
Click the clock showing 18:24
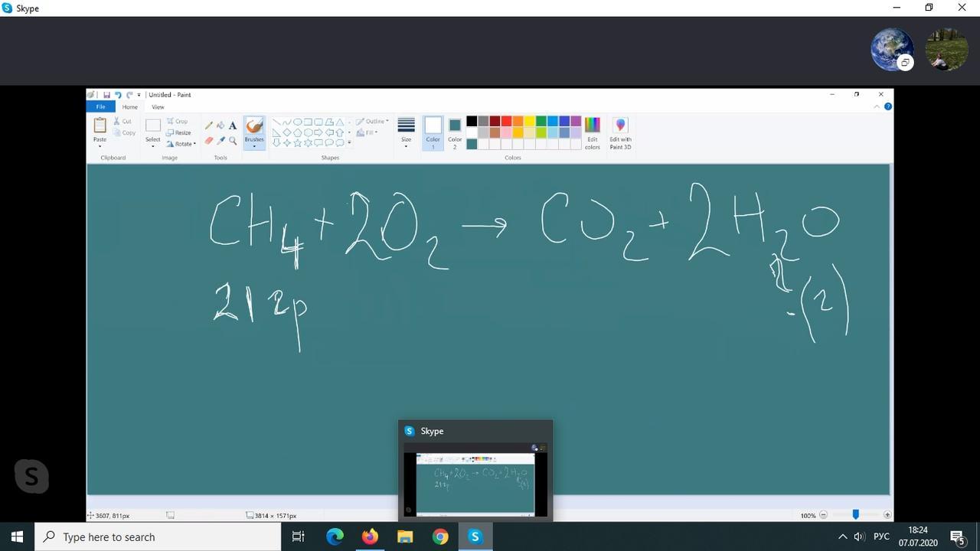coord(918,530)
